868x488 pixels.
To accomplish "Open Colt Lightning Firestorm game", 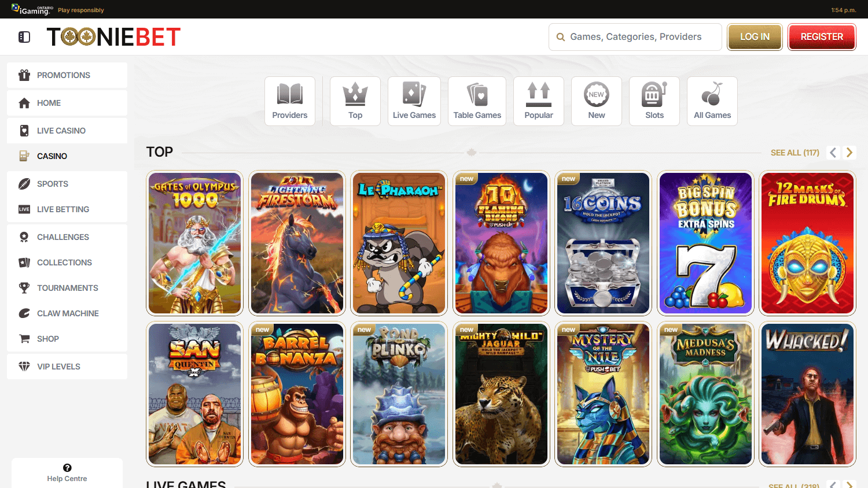I will (297, 243).
